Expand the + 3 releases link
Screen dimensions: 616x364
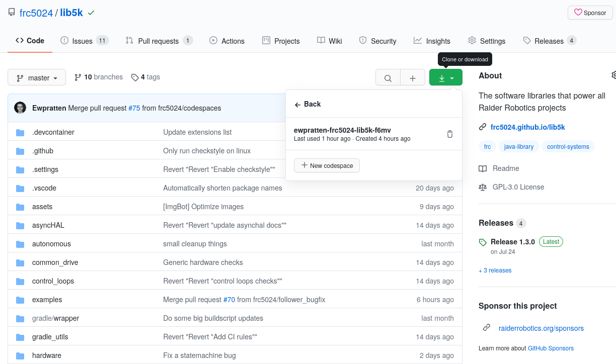pyautogui.click(x=495, y=270)
